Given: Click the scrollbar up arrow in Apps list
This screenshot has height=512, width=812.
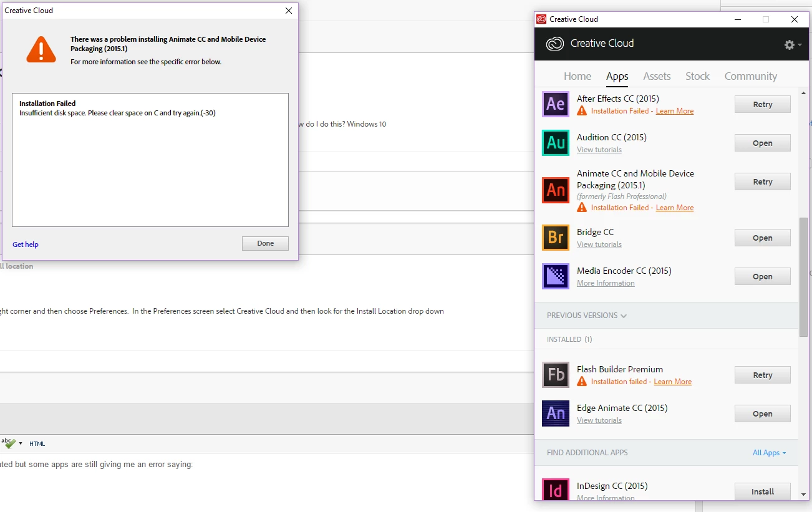Looking at the screenshot, I should (803, 92).
